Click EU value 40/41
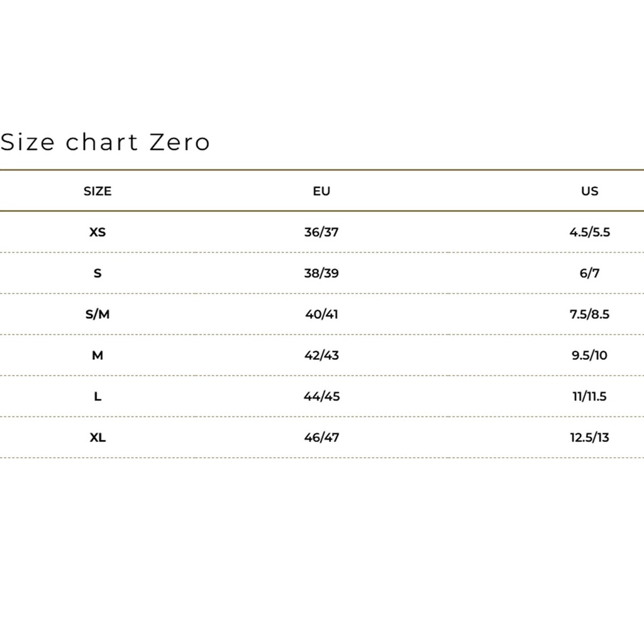 [x=321, y=314]
